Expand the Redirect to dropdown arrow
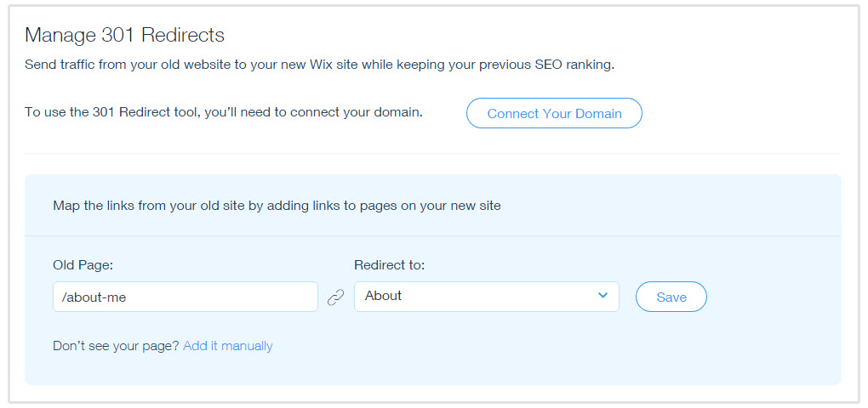868x408 pixels. tap(602, 296)
